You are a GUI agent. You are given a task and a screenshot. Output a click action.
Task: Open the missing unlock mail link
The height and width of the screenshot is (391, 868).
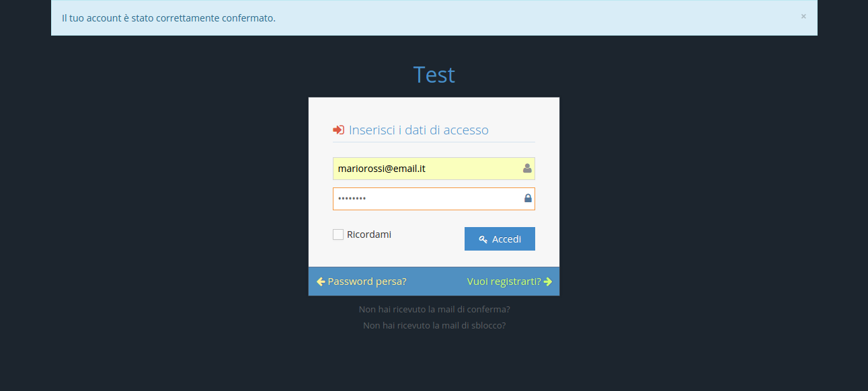point(434,326)
